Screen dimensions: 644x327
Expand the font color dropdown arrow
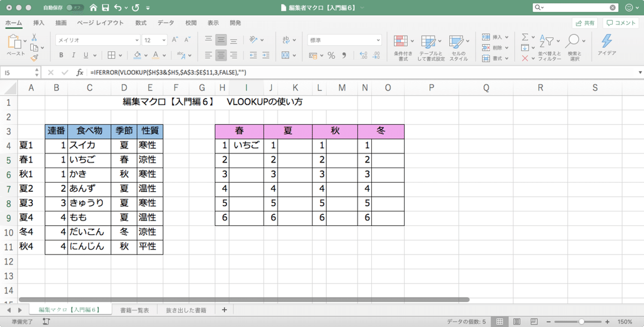pyautogui.click(x=164, y=55)
